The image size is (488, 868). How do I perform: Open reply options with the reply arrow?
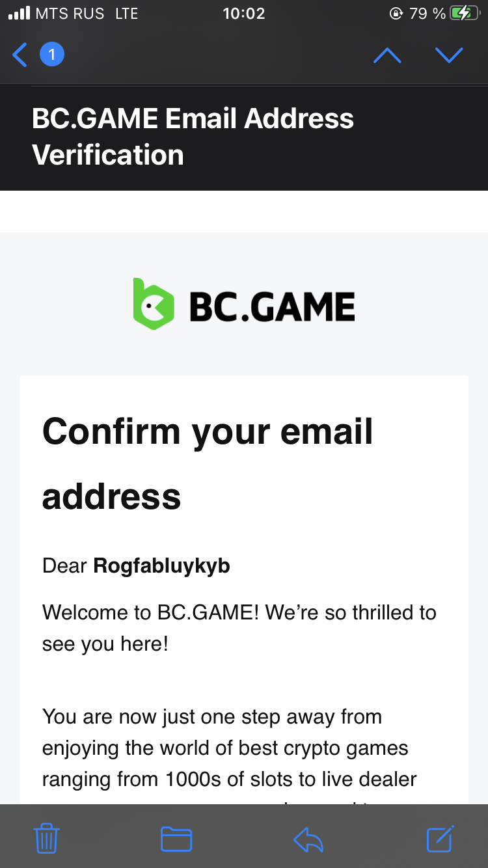pyautogui.click(x=308, y=838)
